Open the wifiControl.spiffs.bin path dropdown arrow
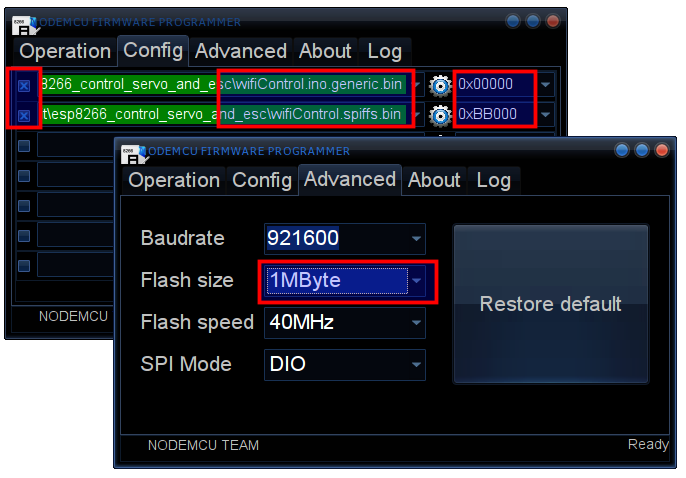 click(x=417, y=115)
